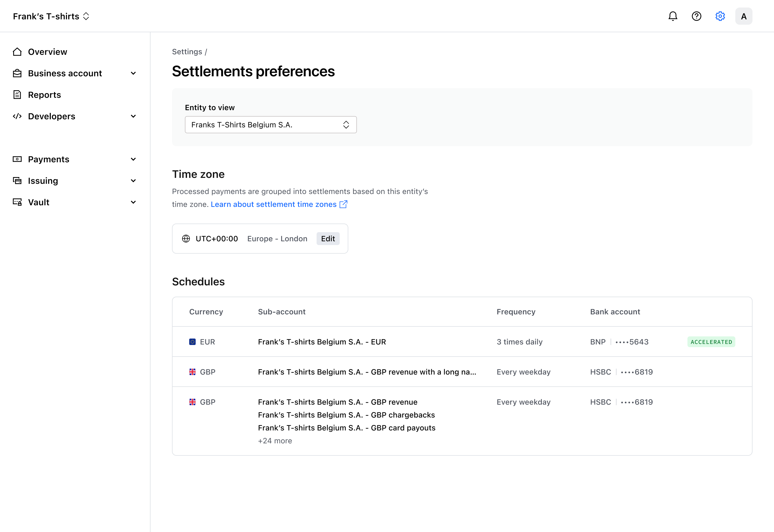
Task: Open Frank's T-shirts Belgium S.A. - EUR sub-account
Action: pos(322,342)
